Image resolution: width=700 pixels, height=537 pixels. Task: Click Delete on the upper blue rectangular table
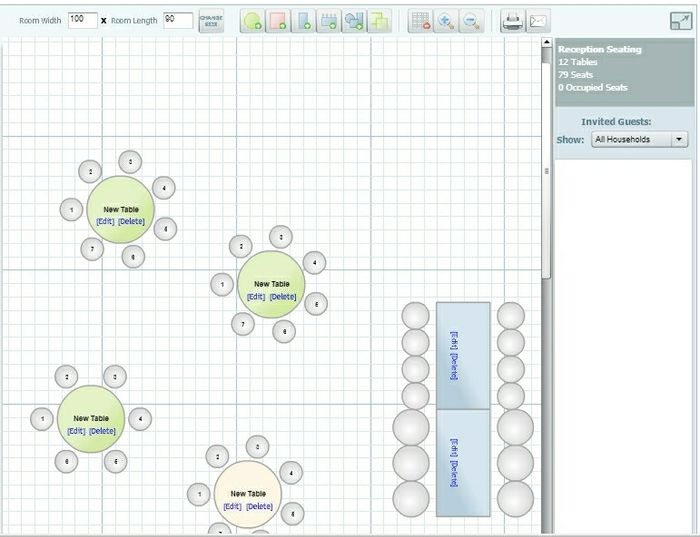click(453, 367)
